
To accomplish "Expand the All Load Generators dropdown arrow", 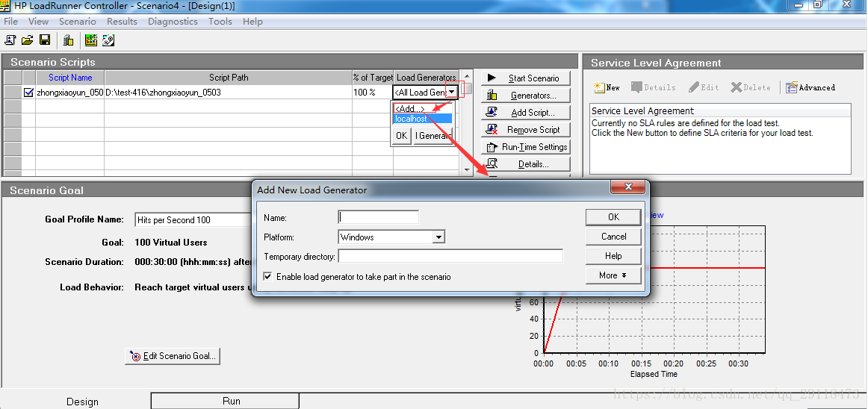I will point(452,93).
